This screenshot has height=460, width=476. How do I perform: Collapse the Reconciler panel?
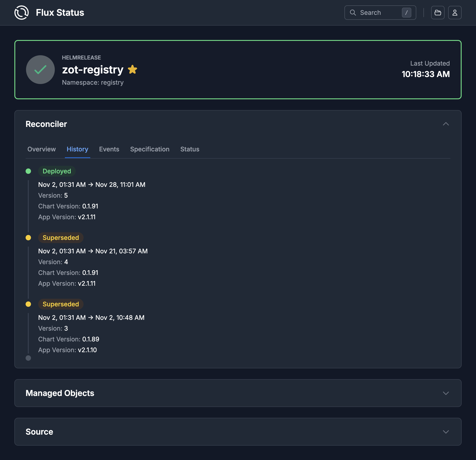446,124
